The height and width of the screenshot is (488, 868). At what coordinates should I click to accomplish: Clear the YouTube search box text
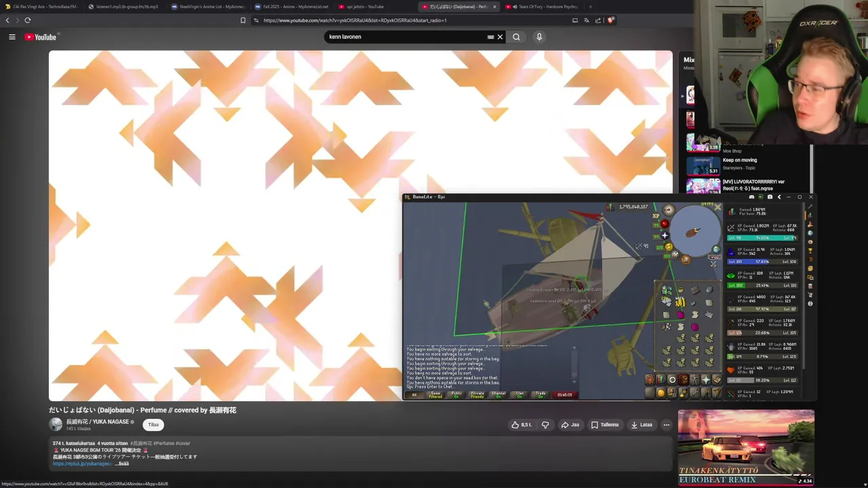(x=500, y=37)
